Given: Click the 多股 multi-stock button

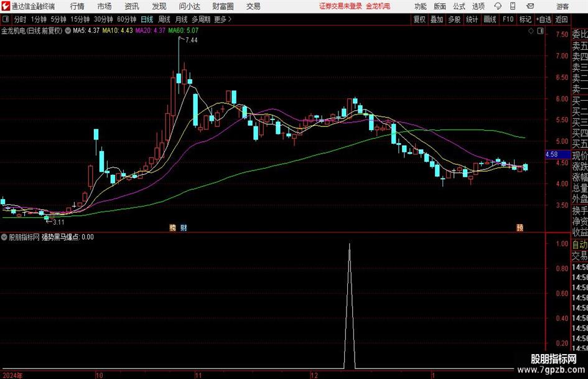Looking at the screenshot, I should 454,19.
